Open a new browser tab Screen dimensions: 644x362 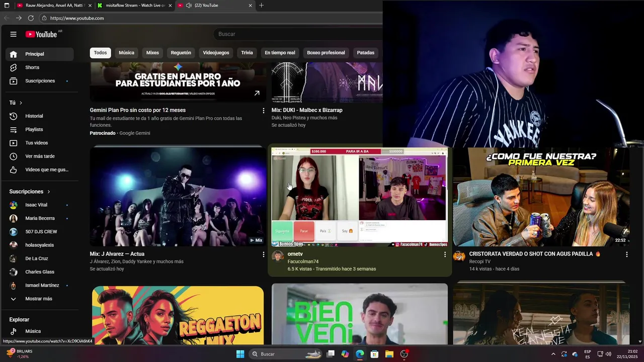(x=261, y=6)
